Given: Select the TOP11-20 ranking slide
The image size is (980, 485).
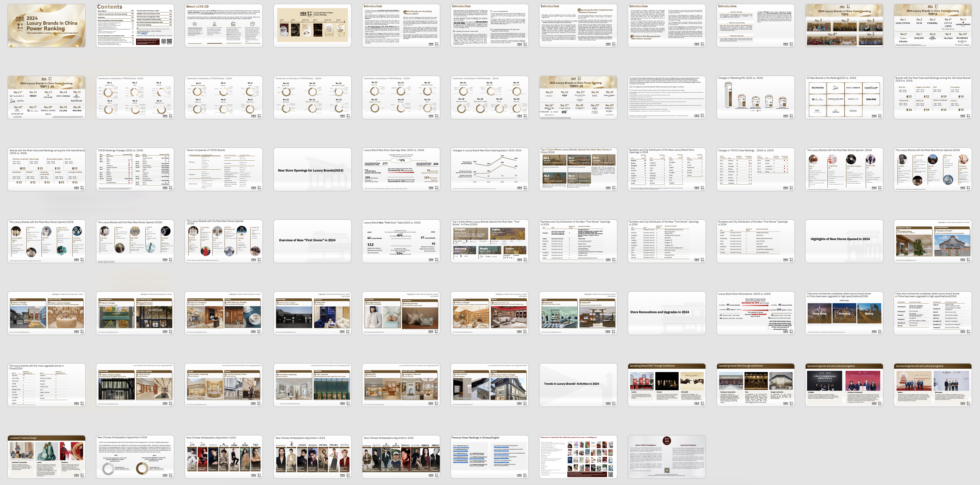Looking at the screenshot, I should (47, 98).
